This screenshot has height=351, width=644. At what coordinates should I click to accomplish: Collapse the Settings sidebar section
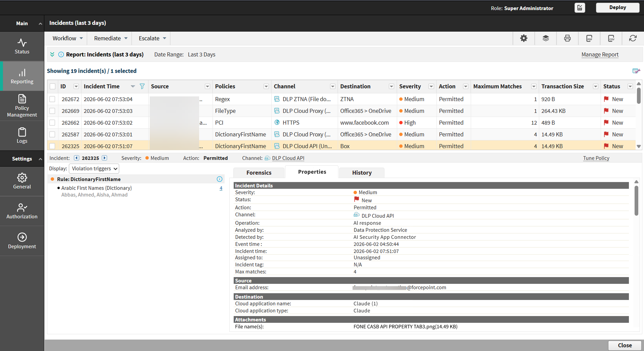pyautogui.click(x=40, y=159)
